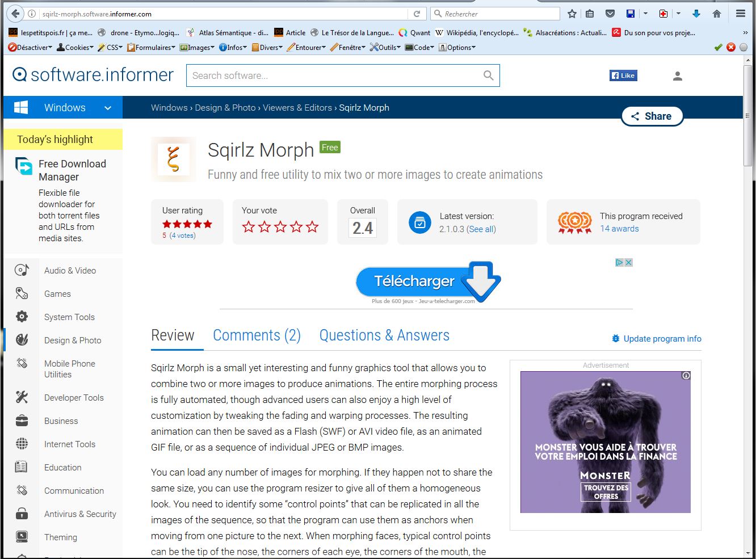
Task: Open the browser hamburger menu
Action: click(741, 14)
